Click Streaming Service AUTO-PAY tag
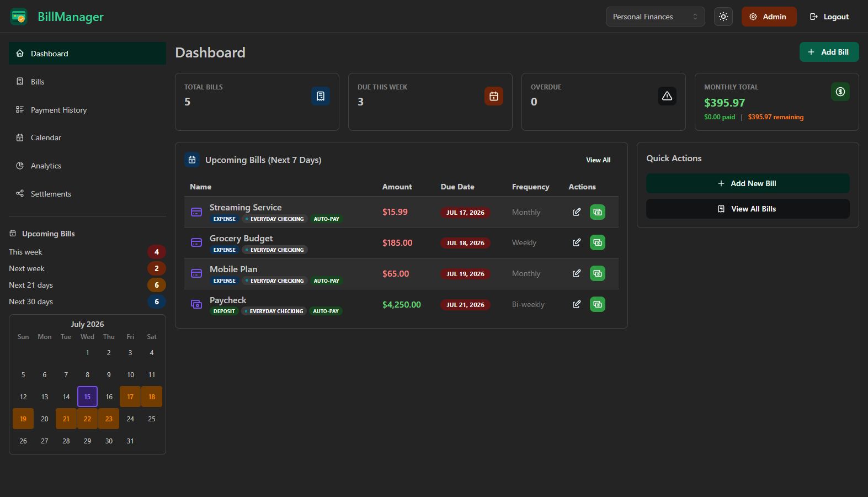Screen dimensions: 868x497 (x=326, y=219)
